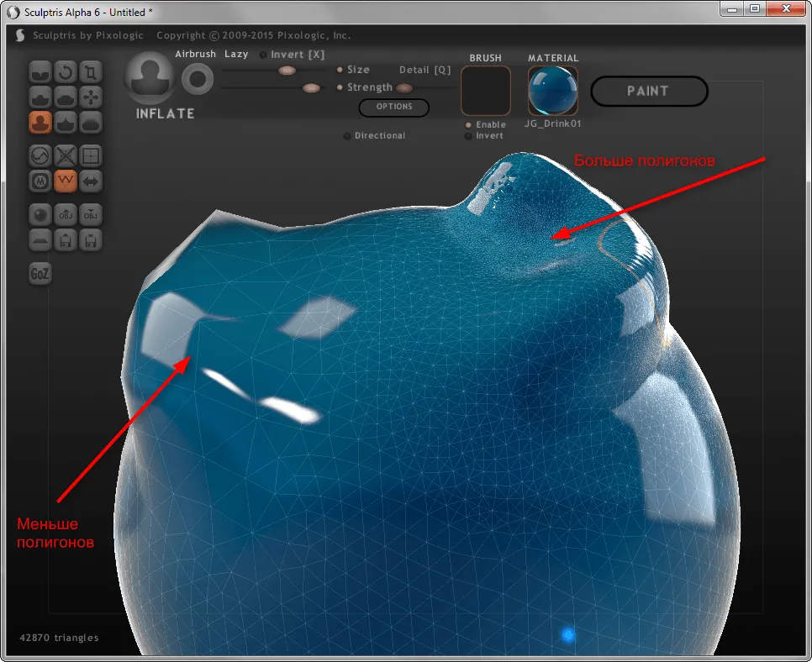Select the Scale tool
The width and height of the screenshot is (812, 662).
point(91,72)
